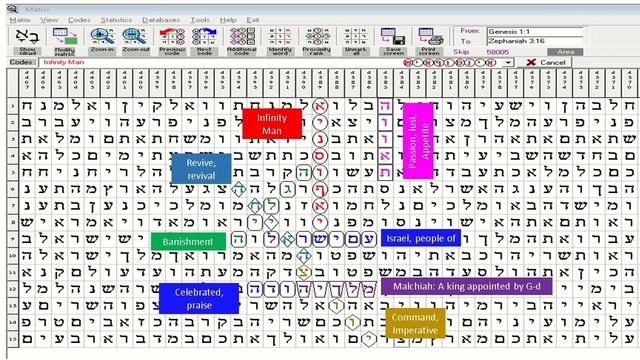Activate the Identify word tool

280,41
